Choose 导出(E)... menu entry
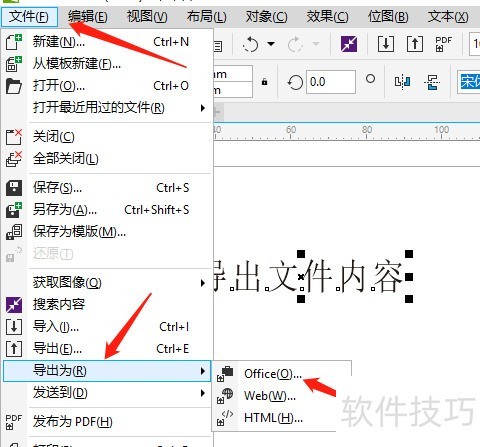This screenshot has height=447, width=480. pos(107,349)
